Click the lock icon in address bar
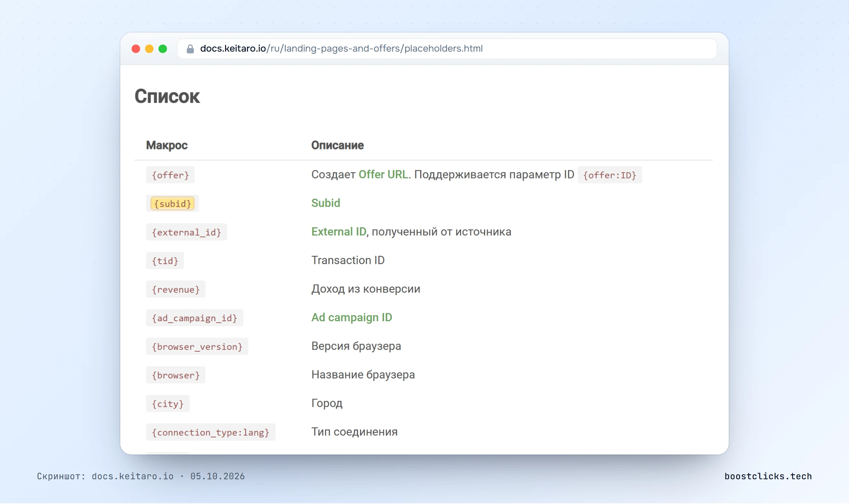 click(190, 49)
